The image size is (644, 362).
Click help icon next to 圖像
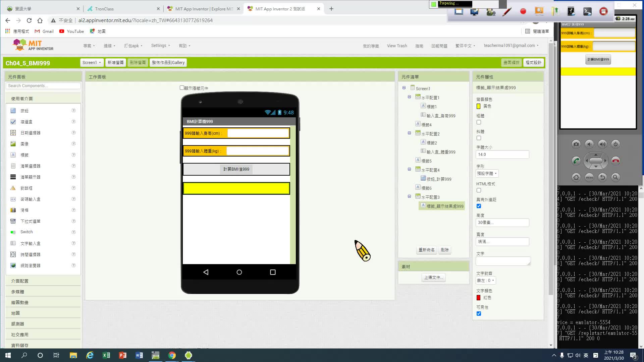(x=73, y=144)
